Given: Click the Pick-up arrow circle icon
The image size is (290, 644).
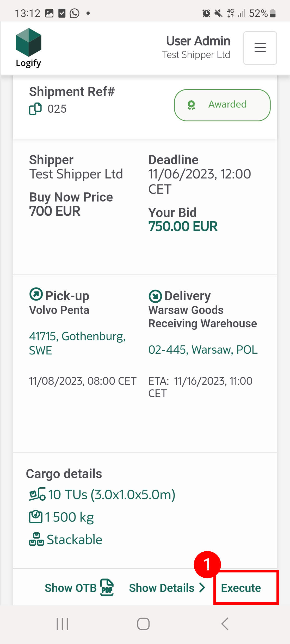Looking at the screenshot, I should [x=36, y=294].
